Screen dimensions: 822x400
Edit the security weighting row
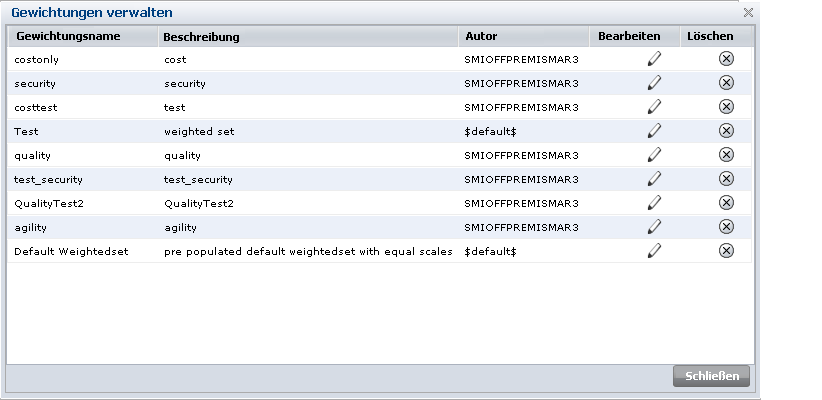tap(654, 83)
